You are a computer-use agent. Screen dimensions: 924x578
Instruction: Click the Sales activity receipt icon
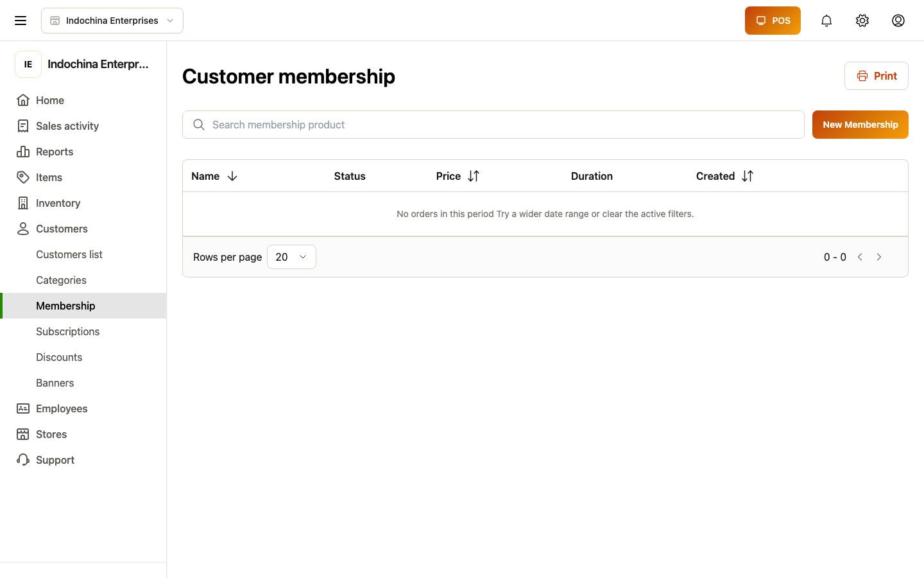[x=23, y=126]
